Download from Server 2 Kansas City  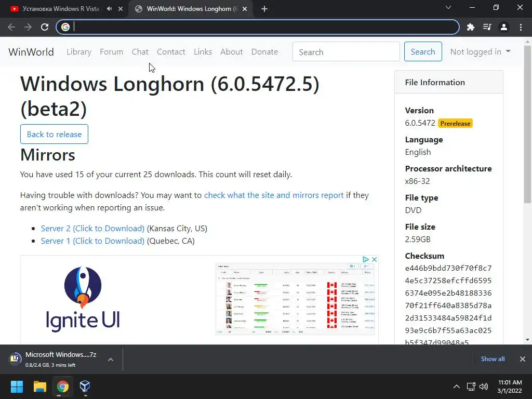[92, 229]
